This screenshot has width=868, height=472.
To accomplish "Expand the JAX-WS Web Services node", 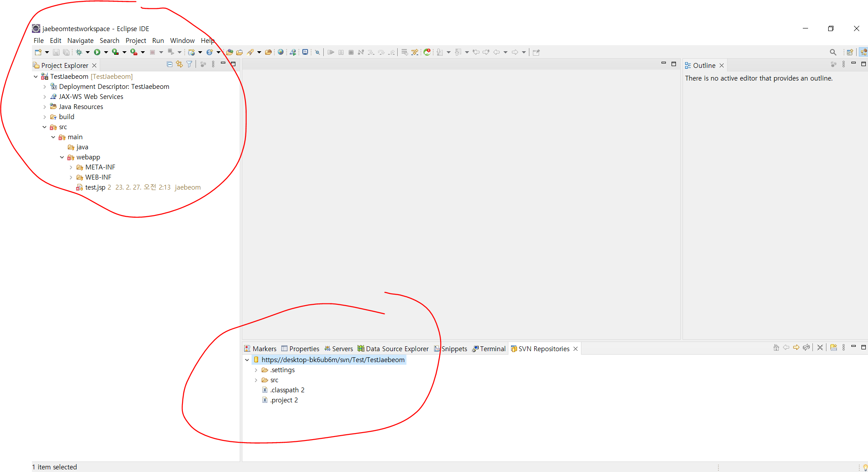I will click(x=45, y=97).
